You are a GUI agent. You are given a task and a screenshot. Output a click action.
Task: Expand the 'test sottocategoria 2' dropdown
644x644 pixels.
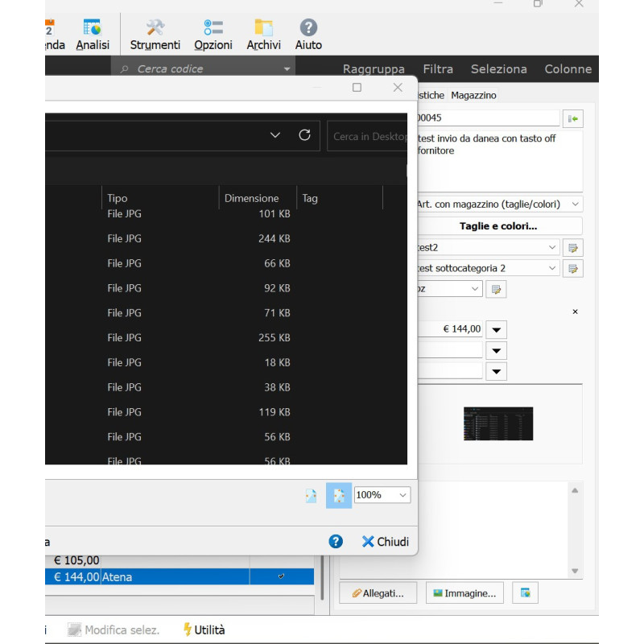click(552, 268)
